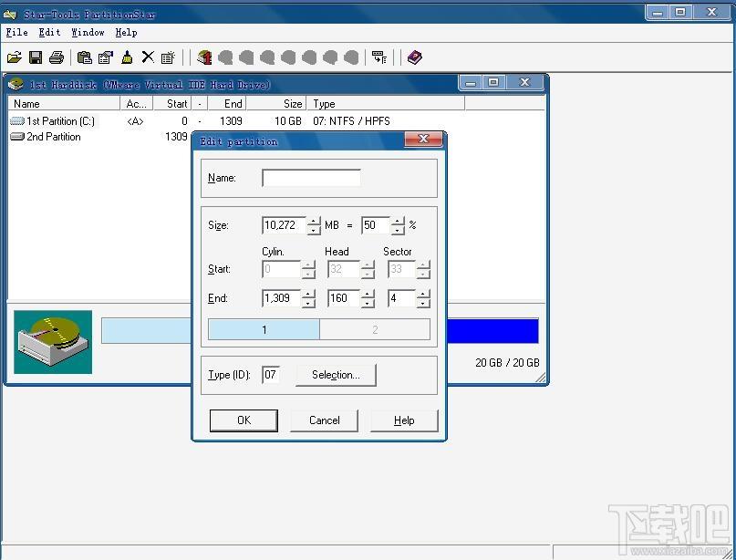Click the 07: NTFS / HPFS type cell
This screenshot has width=736, height=560.
(351, 121)
